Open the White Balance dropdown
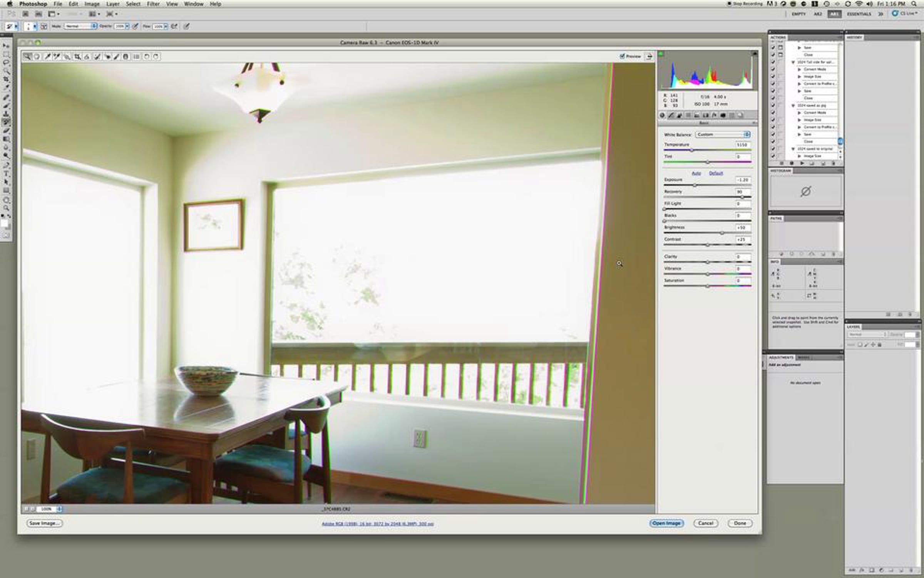Viewport: 924px width, 578px height. 723,134
